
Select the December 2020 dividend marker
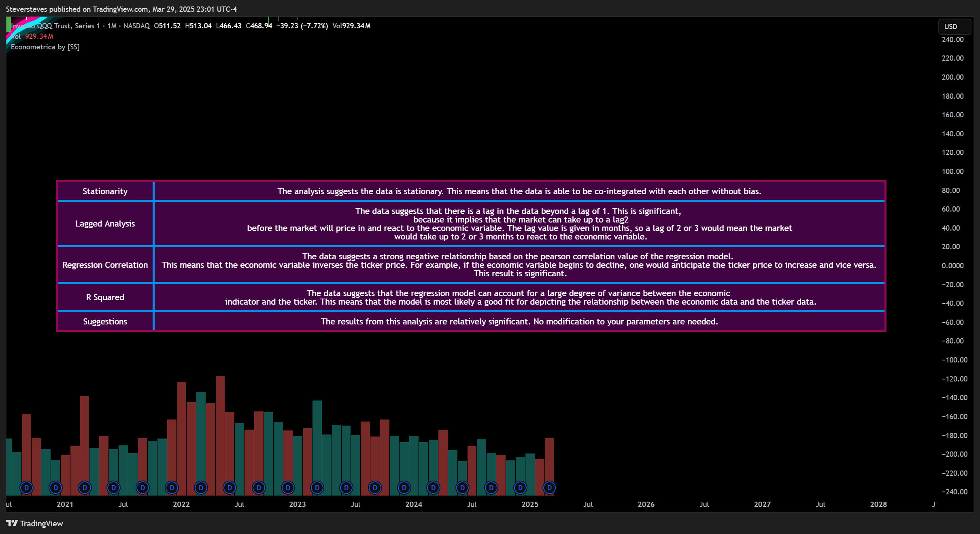click(55, 488)
